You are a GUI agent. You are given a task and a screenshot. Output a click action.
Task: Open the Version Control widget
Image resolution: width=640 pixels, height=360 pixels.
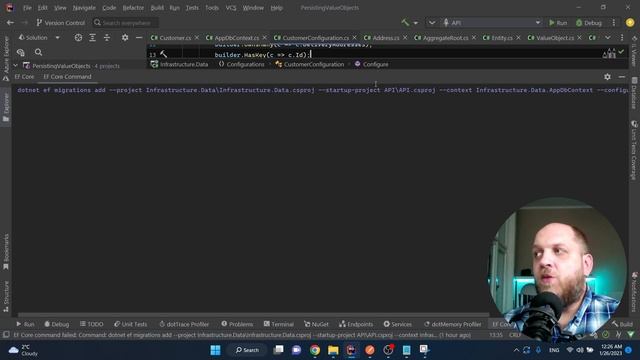pos(60,23)
